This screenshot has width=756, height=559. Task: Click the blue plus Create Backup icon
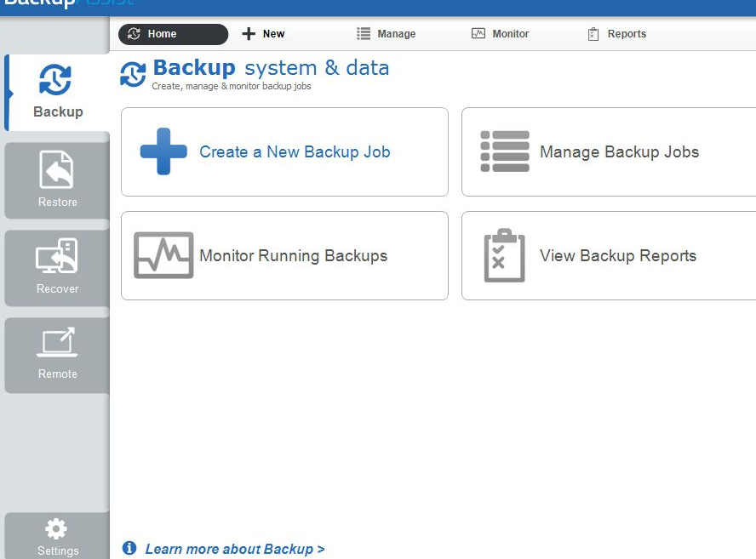pyautogui.click(x=163, y=151)
